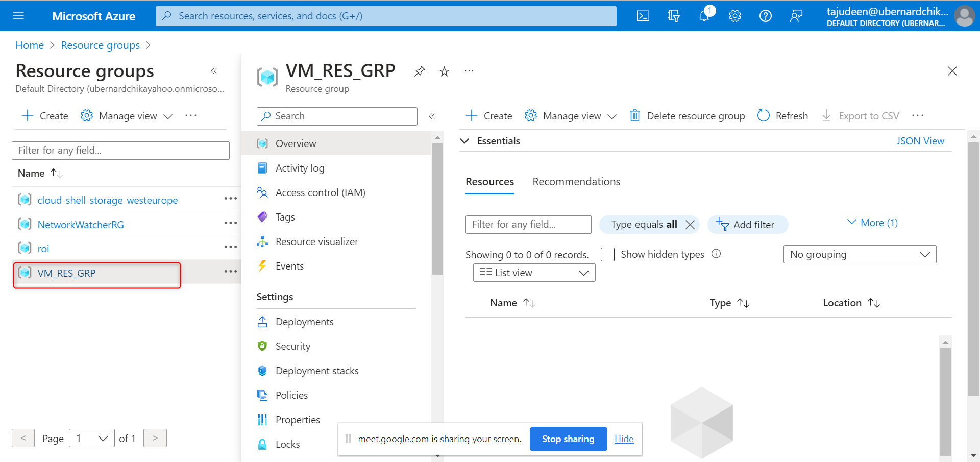Pin VM_RES_GRP to dashboard
This screenshot has width=980, height=462.
click(x=419, y=71)
